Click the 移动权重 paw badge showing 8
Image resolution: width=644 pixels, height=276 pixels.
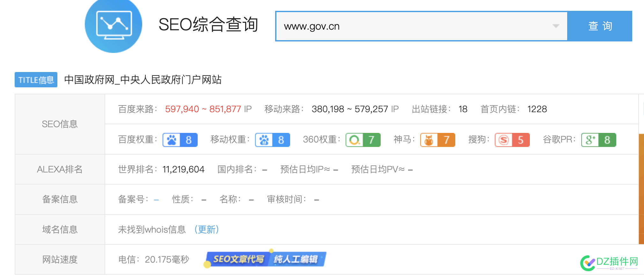coord(273,140)
